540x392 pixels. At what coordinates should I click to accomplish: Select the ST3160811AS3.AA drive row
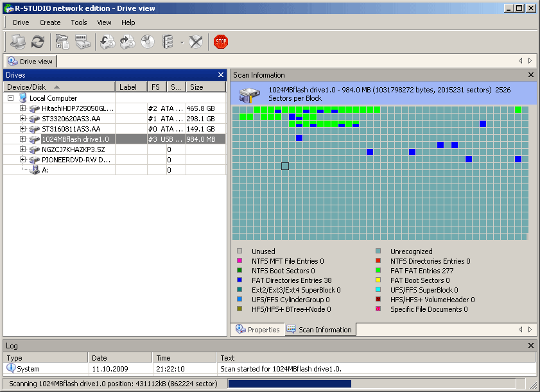click(114, 129)
